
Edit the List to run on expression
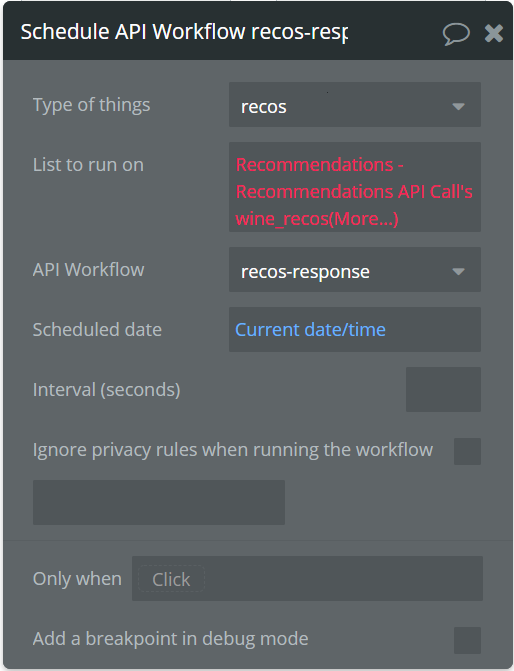(x=355, y=187)
